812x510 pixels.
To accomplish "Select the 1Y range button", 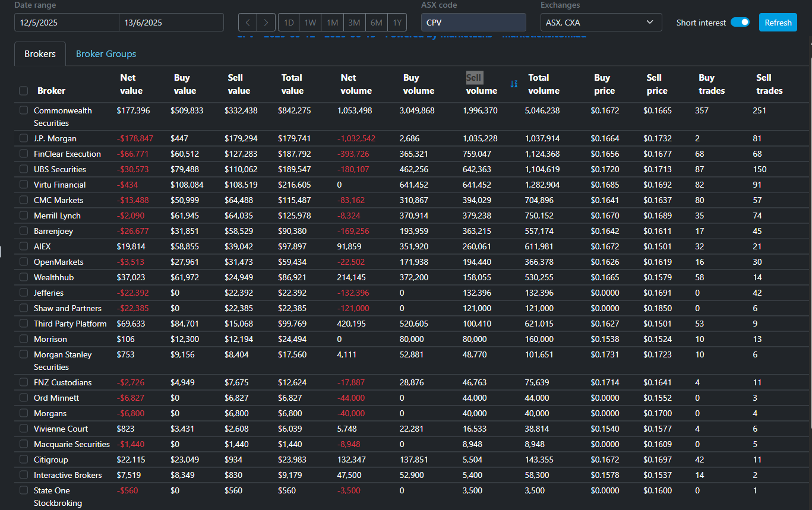I will [397, 23].
